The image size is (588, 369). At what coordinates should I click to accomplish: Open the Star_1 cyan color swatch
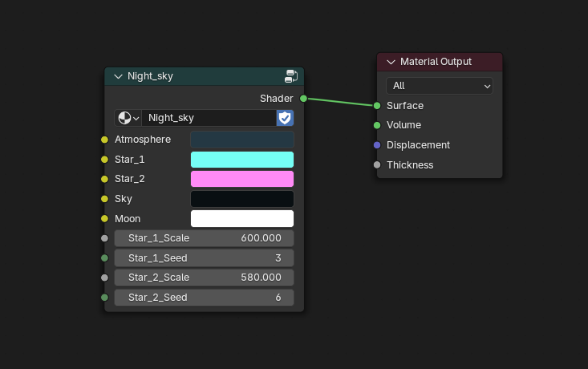click(x=241, y=160)
